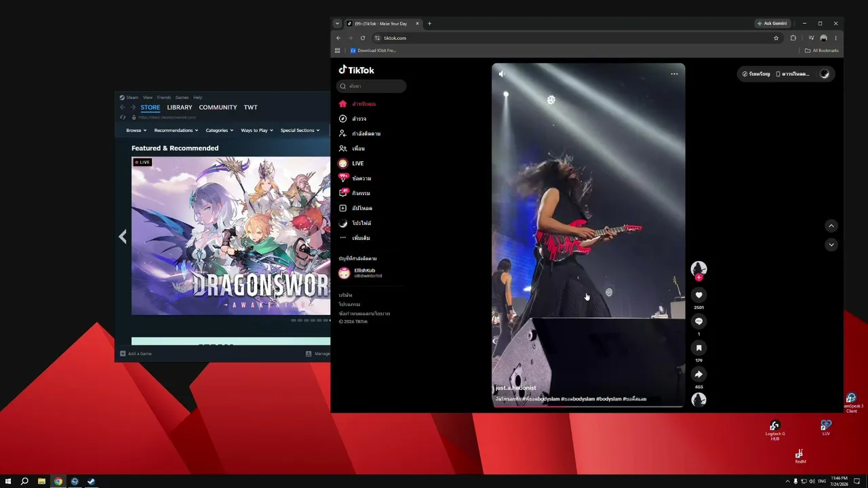Open Chrome's three-dot menu

835,38
